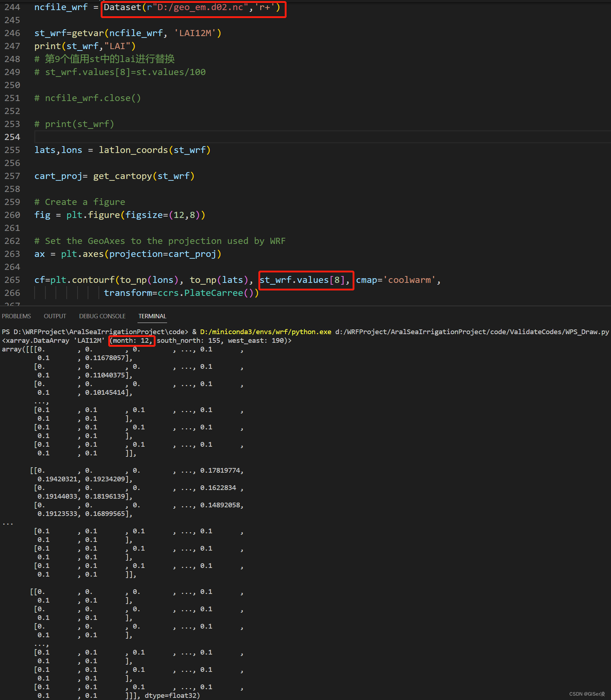Image resolution: width=611 pixels, height=700 pixels.
Task: Click latlon_coords call on line 255
Action: point(155,150)
